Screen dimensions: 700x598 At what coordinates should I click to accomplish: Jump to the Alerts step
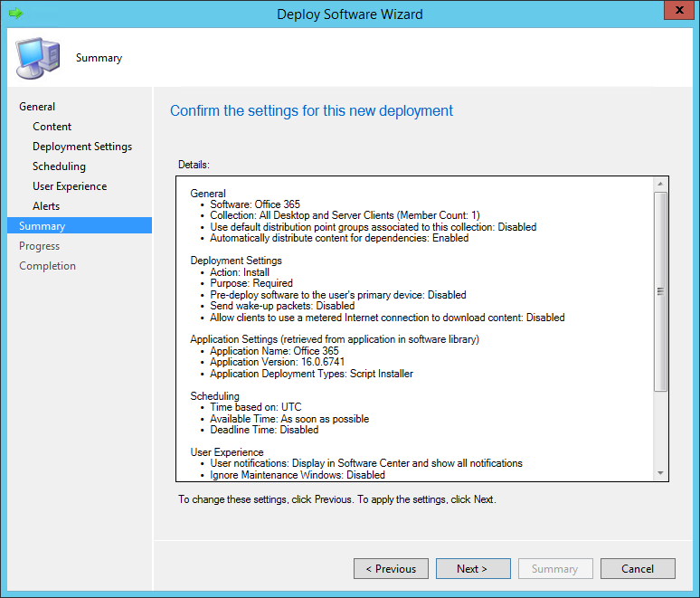click(x=46, y=206)
